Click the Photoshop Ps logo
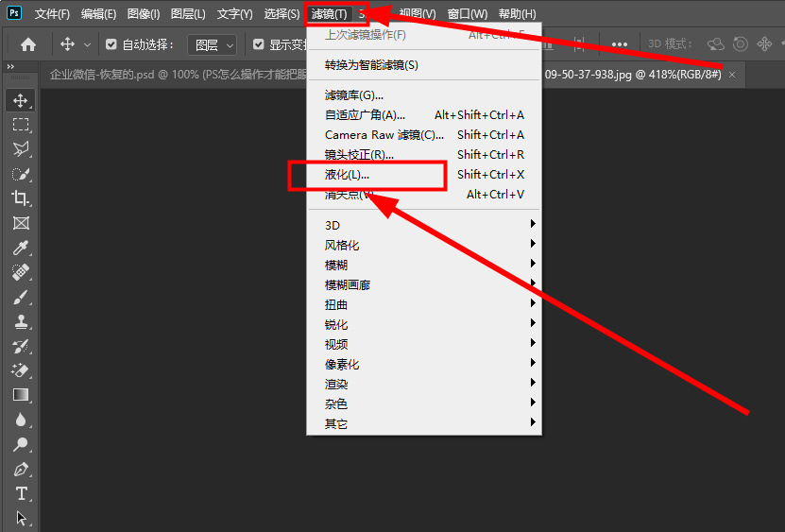Screen dimensions: 785x532 14,13
